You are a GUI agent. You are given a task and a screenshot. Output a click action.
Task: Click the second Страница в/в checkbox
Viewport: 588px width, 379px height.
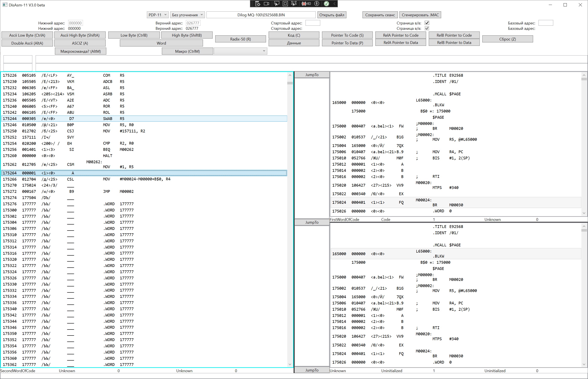point(427,28)
